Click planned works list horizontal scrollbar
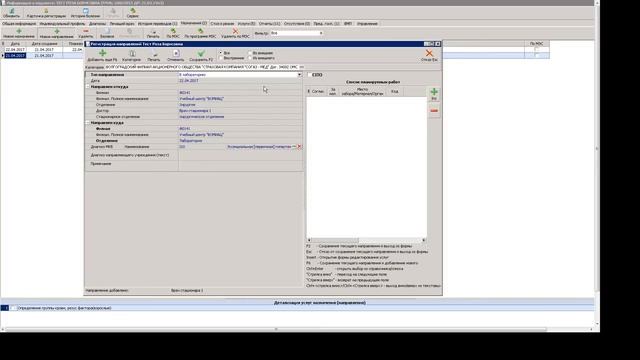640x360 pixels. tap(367, 240)
